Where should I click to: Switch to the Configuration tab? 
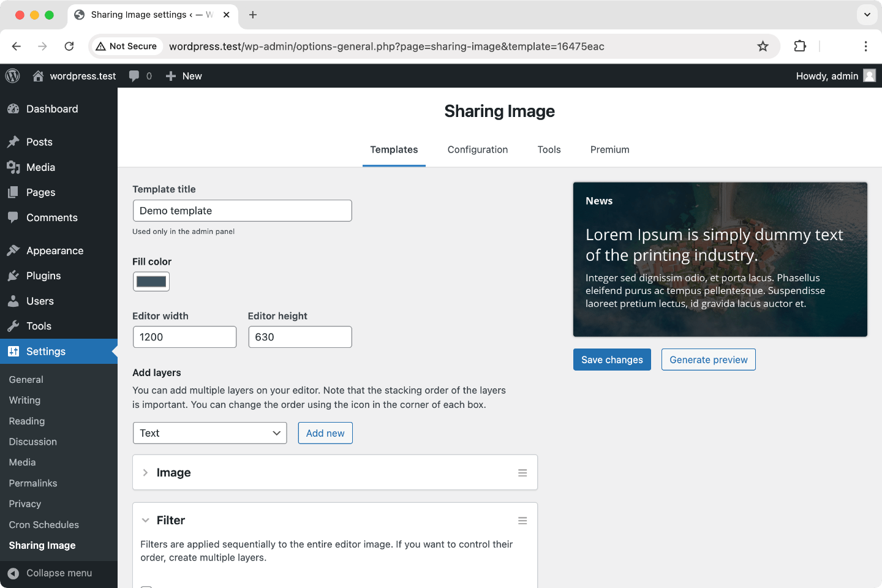(x=477, y=149)
